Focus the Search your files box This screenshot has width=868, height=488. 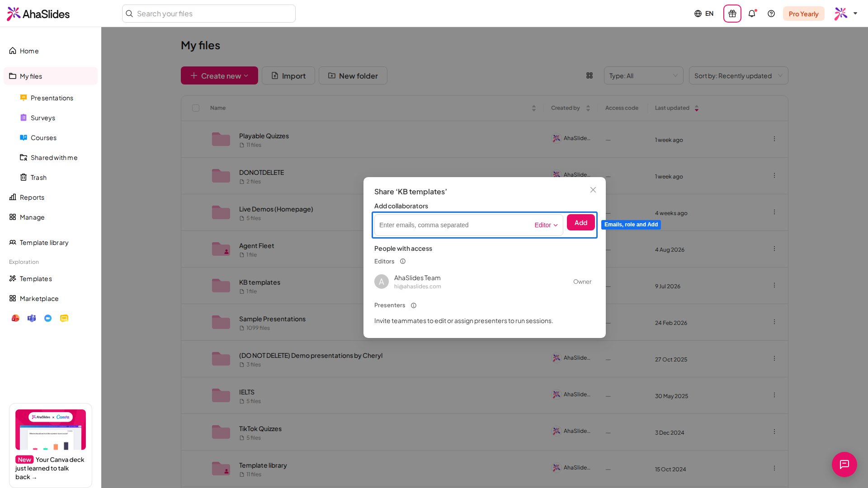(209, 14)
